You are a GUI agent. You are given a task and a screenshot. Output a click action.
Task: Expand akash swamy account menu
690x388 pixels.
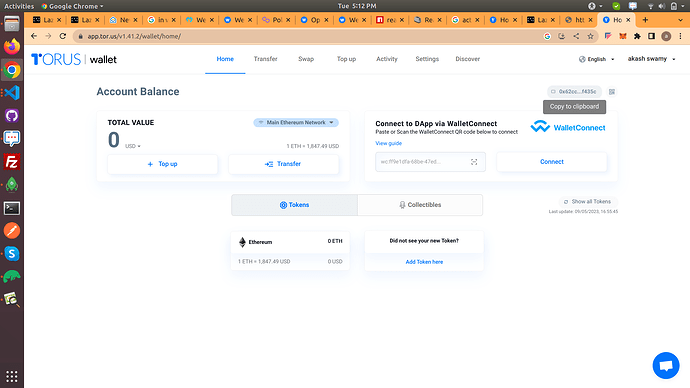tap(651, 59)
